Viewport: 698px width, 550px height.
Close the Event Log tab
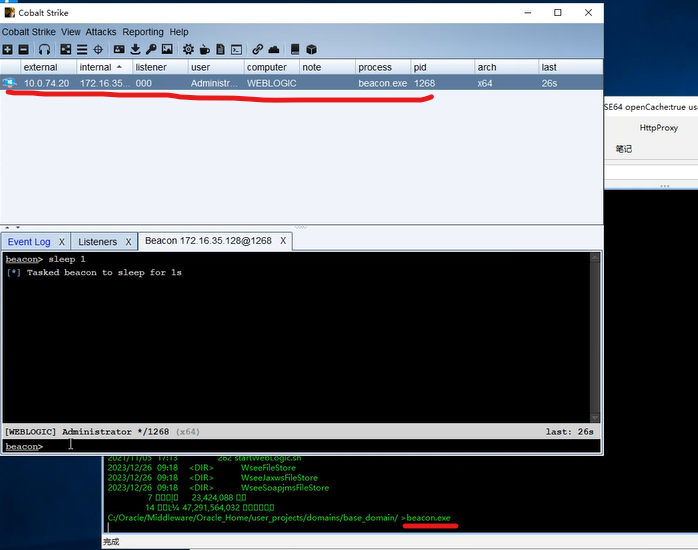[x=62, y=242]
